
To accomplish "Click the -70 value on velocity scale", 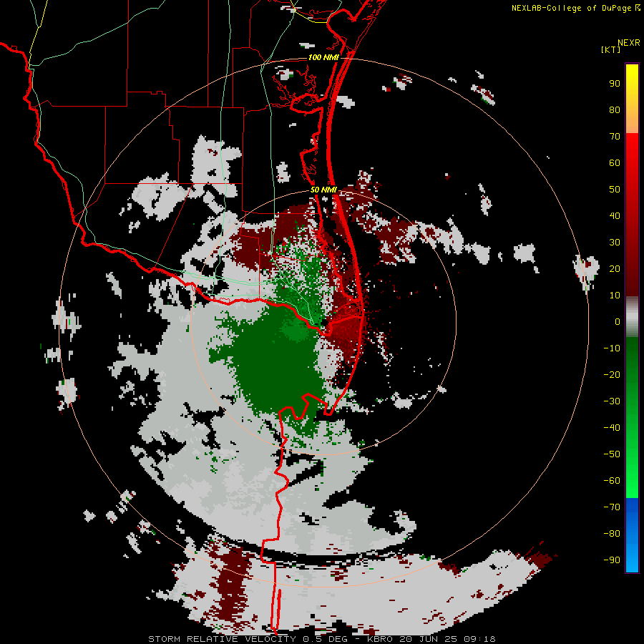I will tap(612, 507).
